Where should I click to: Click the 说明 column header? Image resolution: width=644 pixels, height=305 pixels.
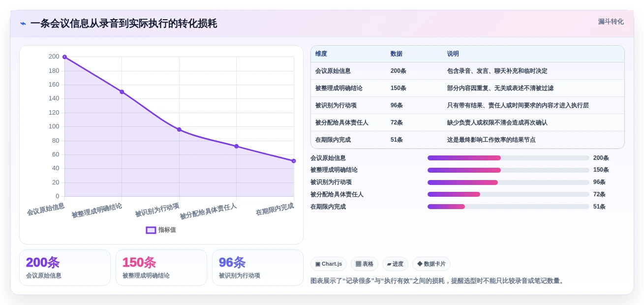[453, 54]
